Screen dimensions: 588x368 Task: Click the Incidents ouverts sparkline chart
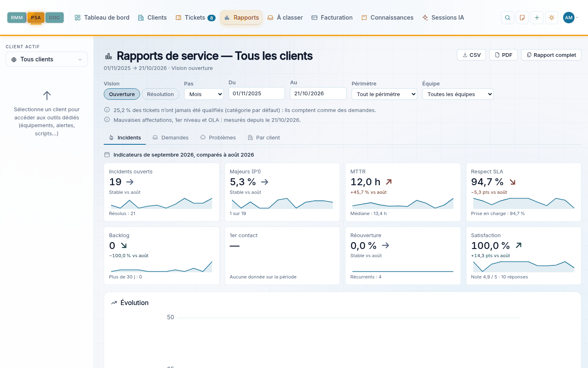tap(162, 203)
